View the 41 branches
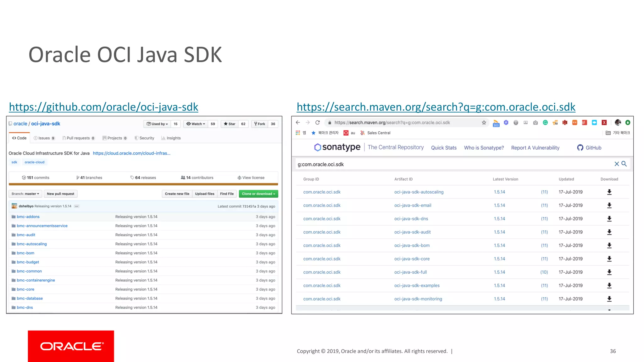 [89, 178]
